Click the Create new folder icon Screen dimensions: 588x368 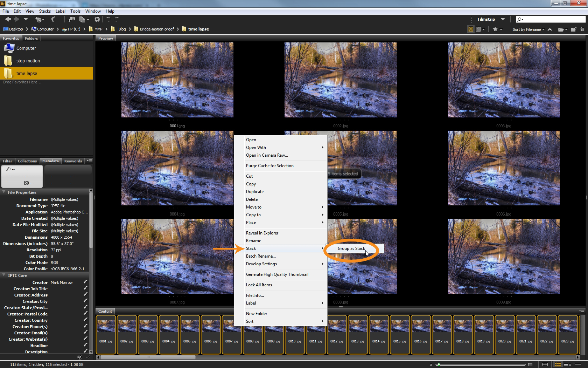click(573, 29)
